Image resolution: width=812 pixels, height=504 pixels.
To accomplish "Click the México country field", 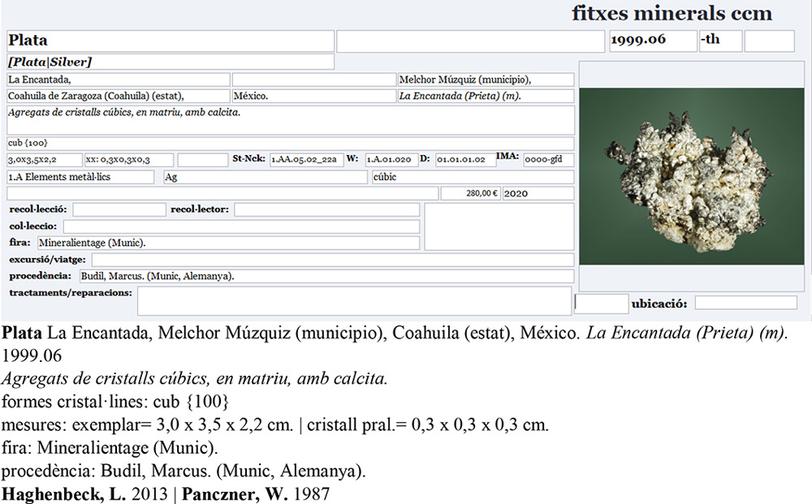I will 313,96.
